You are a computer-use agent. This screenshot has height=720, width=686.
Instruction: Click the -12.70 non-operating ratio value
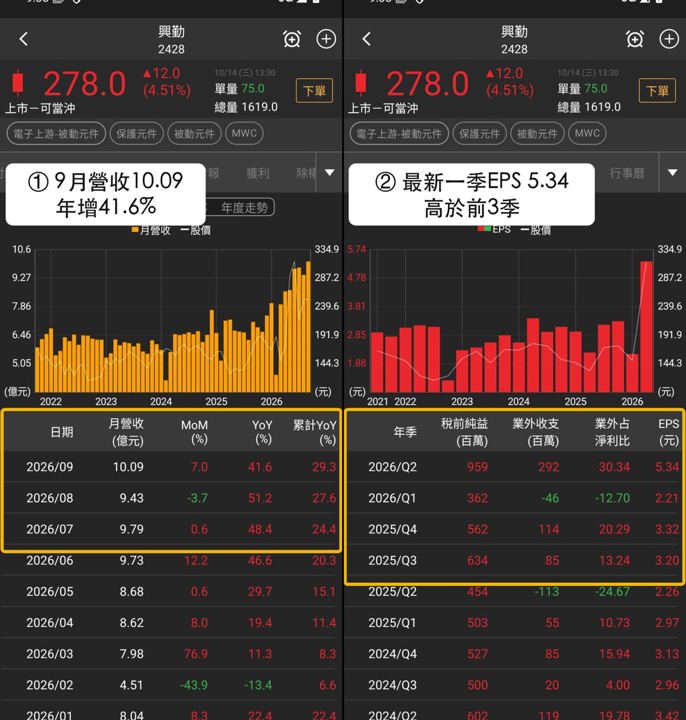click(x=613, y=498)
